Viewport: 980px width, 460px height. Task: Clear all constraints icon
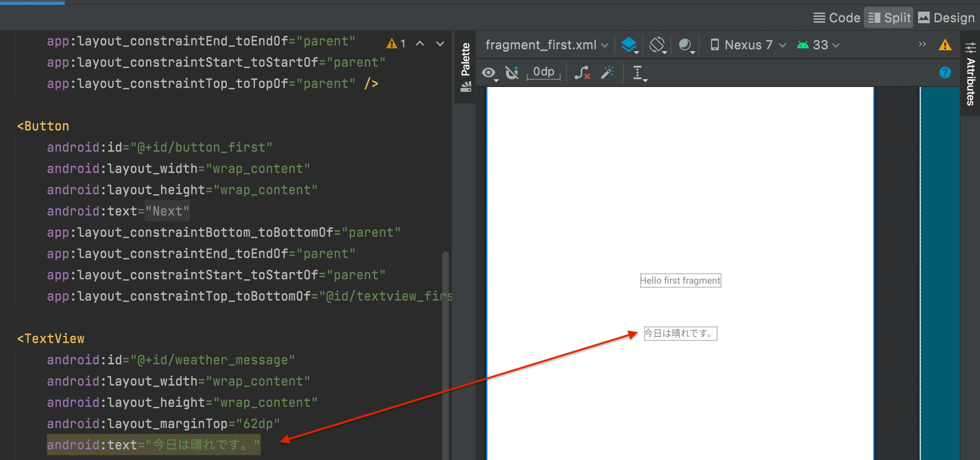582,72
